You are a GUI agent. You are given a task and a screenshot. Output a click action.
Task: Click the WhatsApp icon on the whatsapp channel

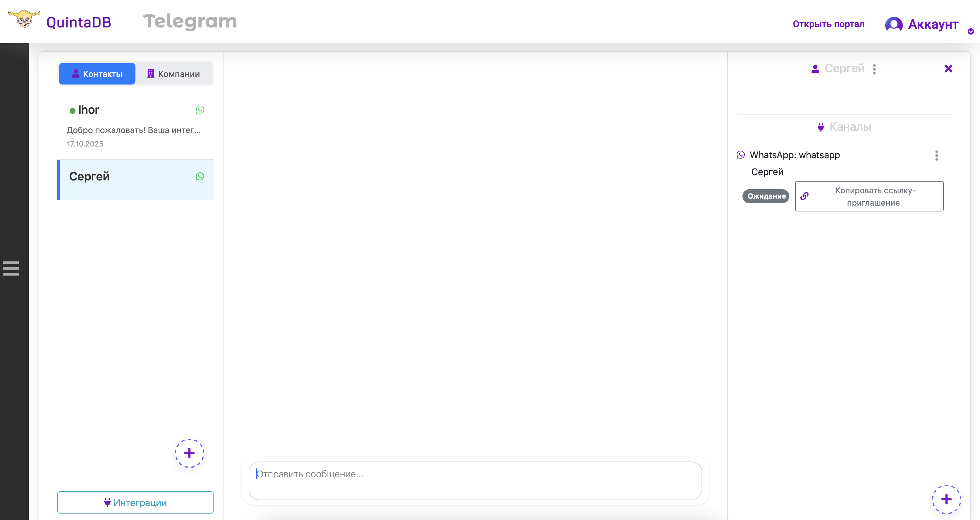[741, 155]
